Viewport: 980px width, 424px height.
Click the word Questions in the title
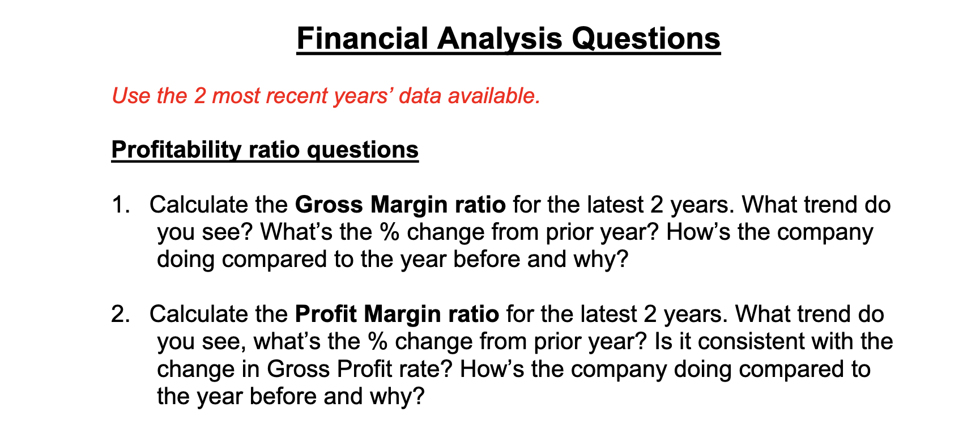[x=646, y=39]
